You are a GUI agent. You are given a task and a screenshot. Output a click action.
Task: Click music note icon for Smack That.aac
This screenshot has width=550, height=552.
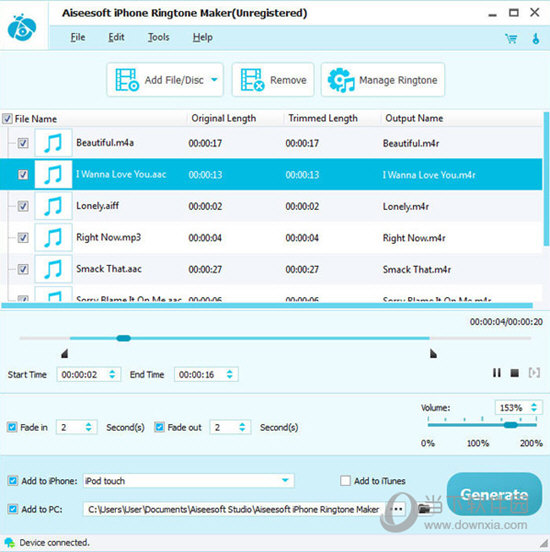point(53,269)
